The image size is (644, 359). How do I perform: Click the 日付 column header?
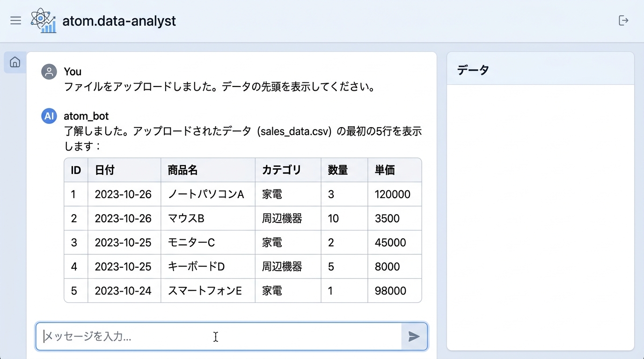[x=104, y=170]
